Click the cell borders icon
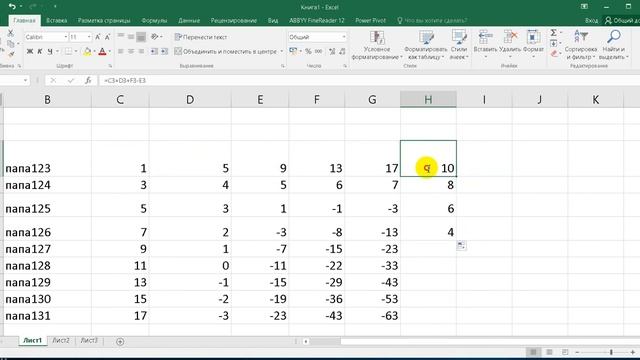Screen dimensions: 640x360 [x=68, y=51]
